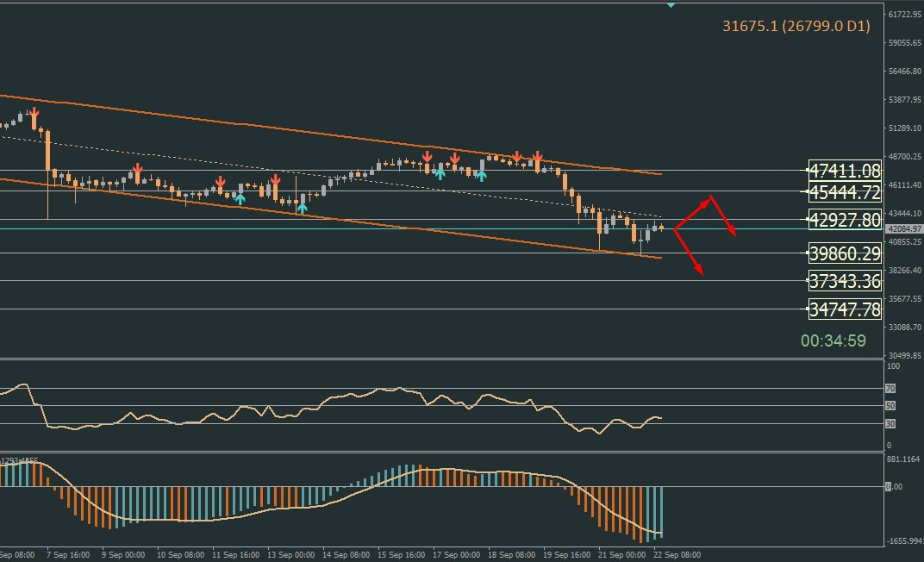Image resolution: width=924 pixels, height=562 pixels.
Task: Click the red sell arrow above the highest candle
Action: coord(34,112)
